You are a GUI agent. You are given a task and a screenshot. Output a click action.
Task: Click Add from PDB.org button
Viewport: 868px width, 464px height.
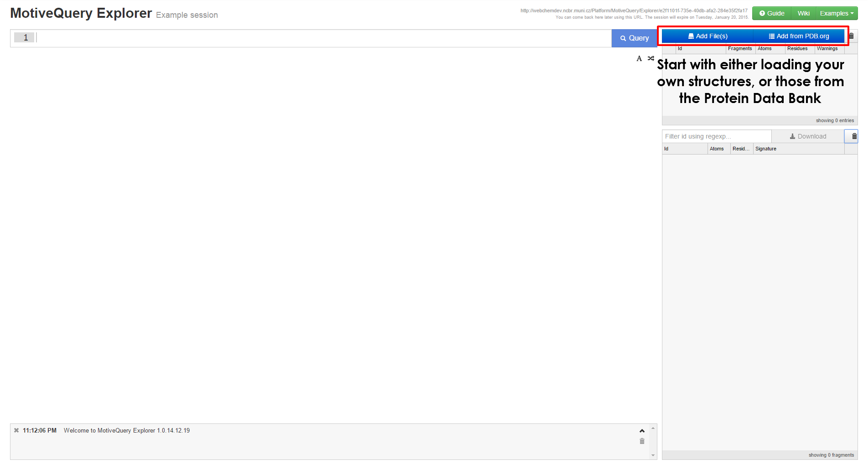(799, 36)
